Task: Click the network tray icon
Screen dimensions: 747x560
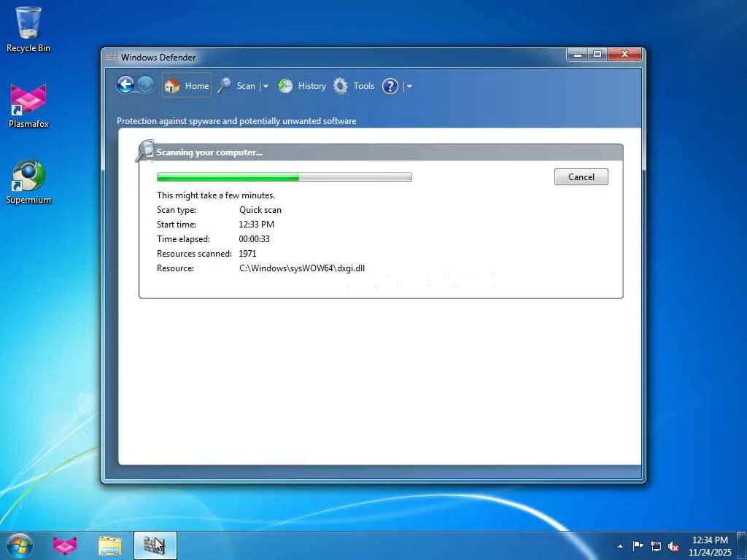Action: [x=656, y=546]
